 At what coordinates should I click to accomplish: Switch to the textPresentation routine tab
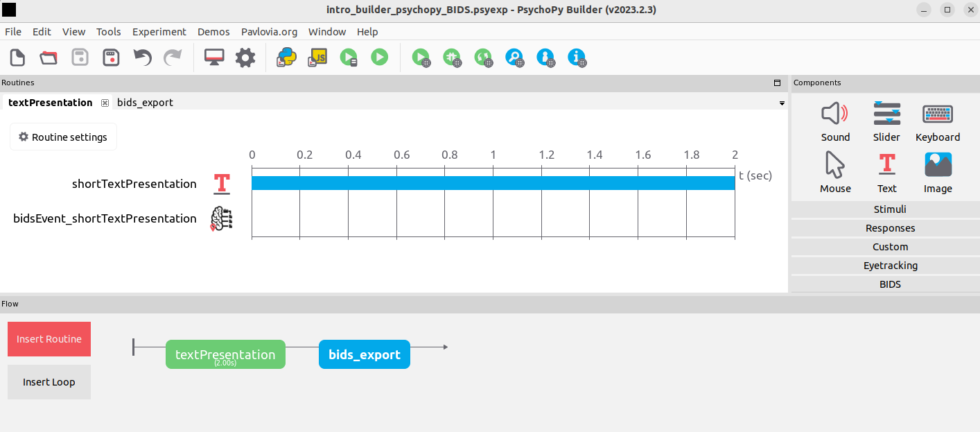pos(51,103)
